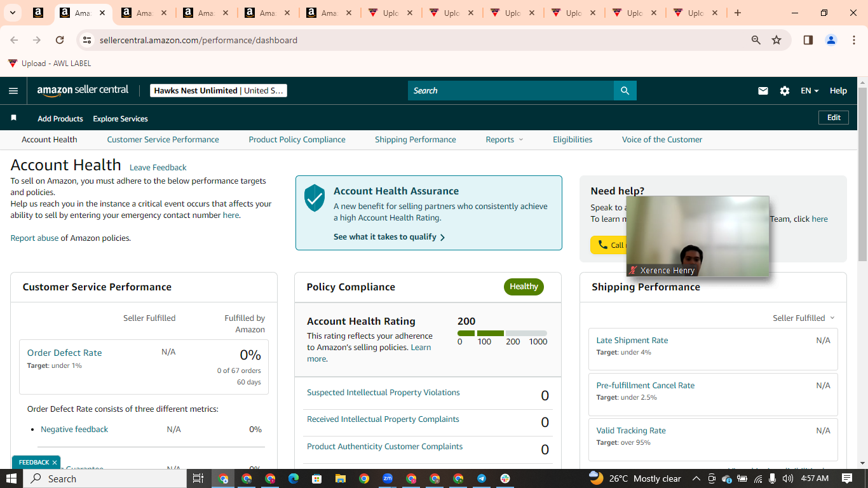This screenshot has width=868, height=488.
Task: Open the Hawks Nest Unlimited account switcher
Action: (219, 91)
